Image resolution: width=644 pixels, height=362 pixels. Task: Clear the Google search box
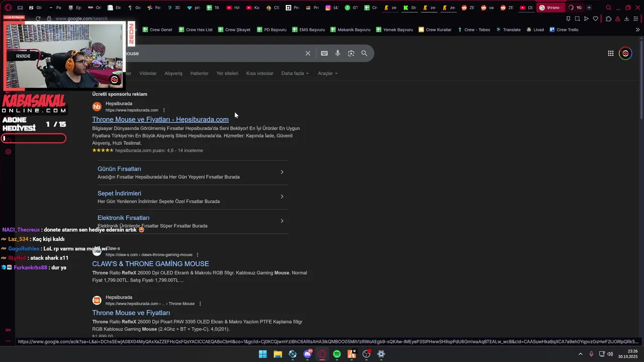point(308,53)
